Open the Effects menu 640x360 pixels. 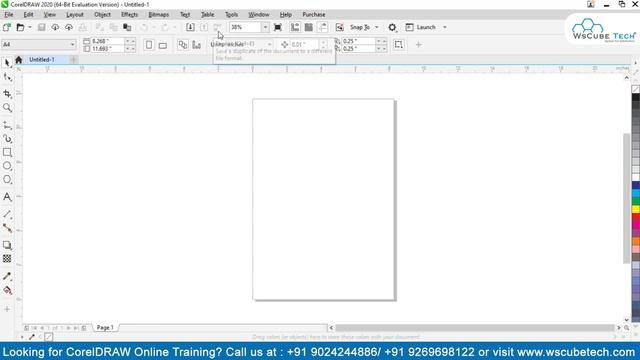129,14
